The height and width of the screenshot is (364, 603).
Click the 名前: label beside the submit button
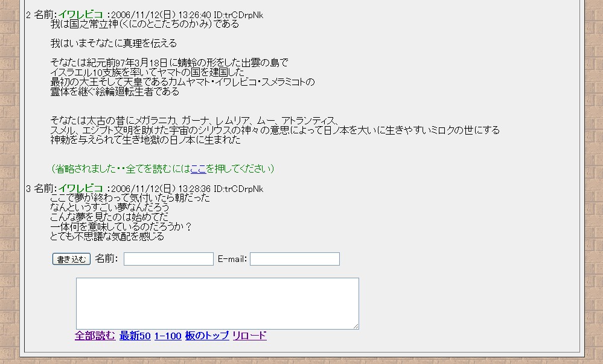pyautogui.click(x=106, y=259)
